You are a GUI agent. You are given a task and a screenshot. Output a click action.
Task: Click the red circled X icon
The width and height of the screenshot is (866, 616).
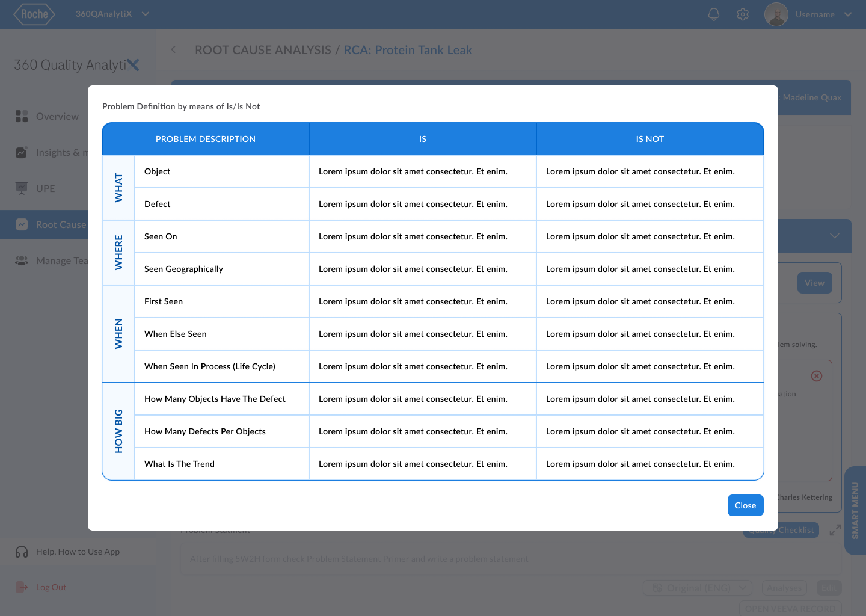pyautogui.click(x=816, y=376)
